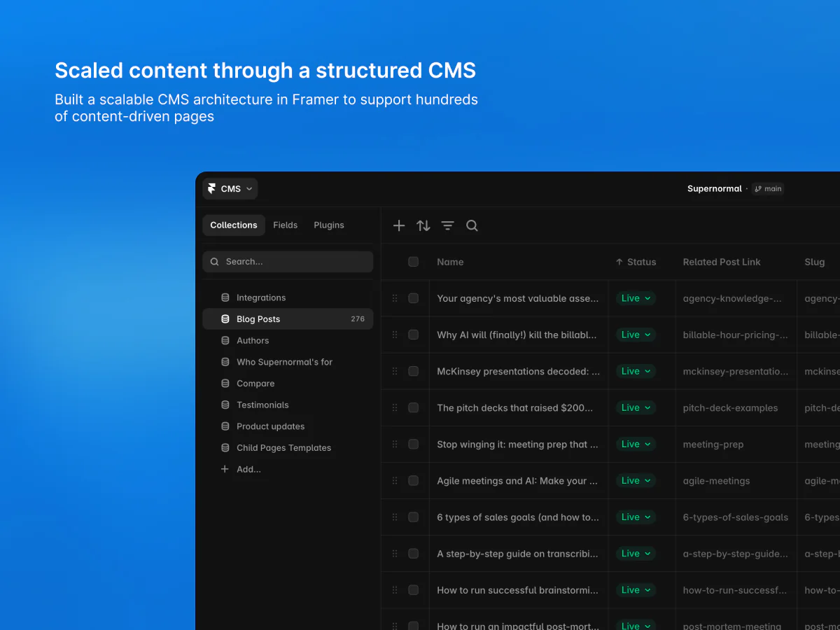The height and width of the screenshot is (630, 840).
Task: Open Why AI will (finally!) kill post
Action: click(517, 335)
